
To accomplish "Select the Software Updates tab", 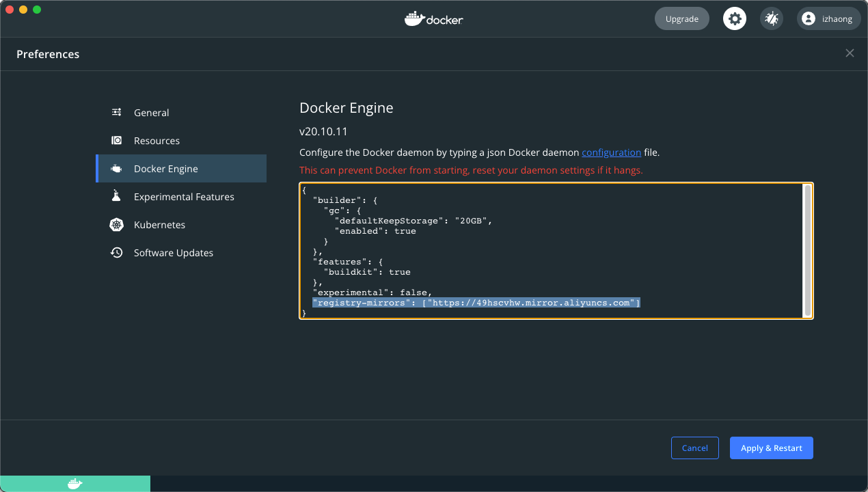I will pyautogui.click(x=173, y=253).
